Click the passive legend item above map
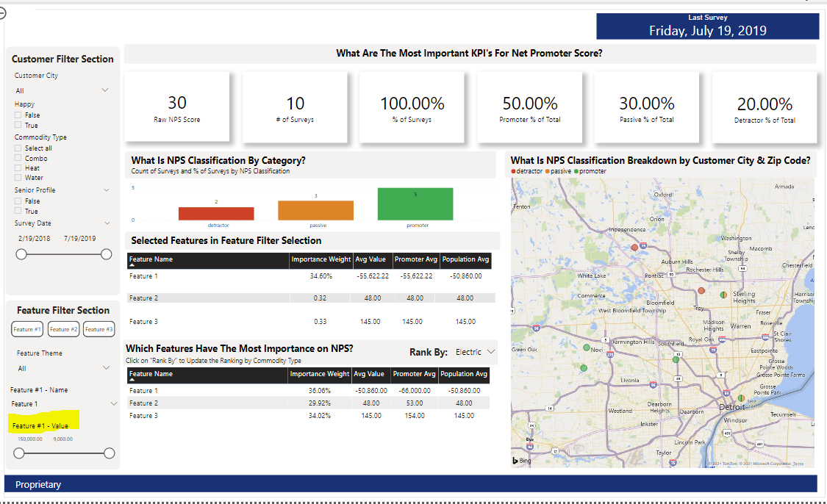The image size is (827, 504). click(558, 171)
